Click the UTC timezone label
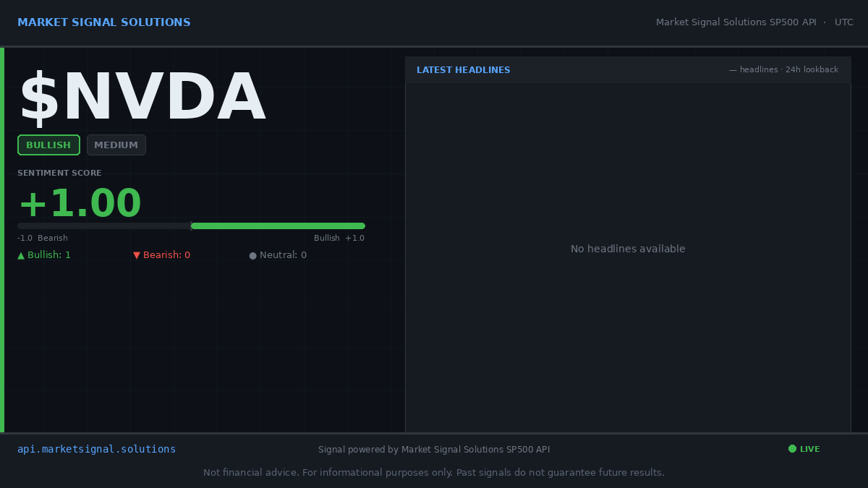 tap(844, 22)
